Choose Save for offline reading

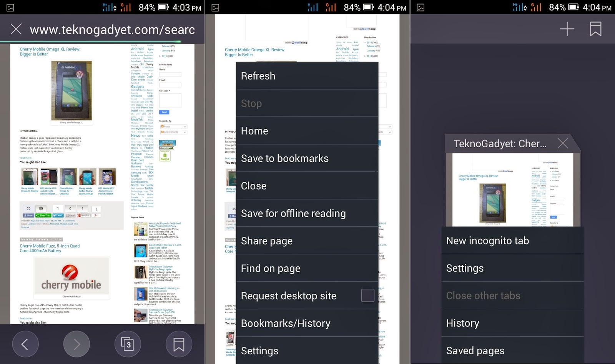(307, 213)
